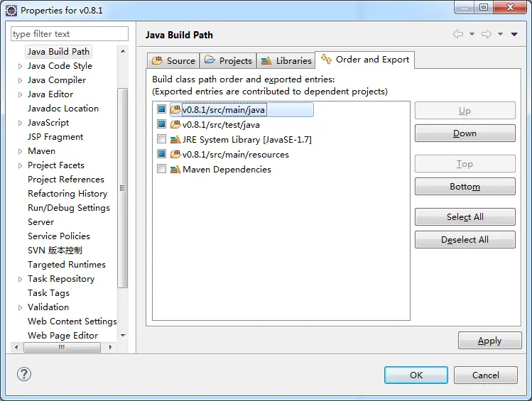The width and height of the screenshot is (532, 401).
Task: Click the tree scroll left arrow
Action: coord(16,347)
